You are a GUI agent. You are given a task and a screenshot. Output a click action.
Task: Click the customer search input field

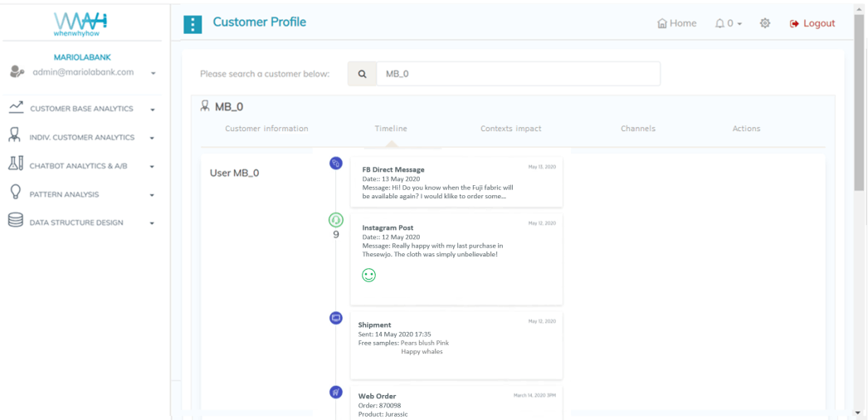pos(518,74)
